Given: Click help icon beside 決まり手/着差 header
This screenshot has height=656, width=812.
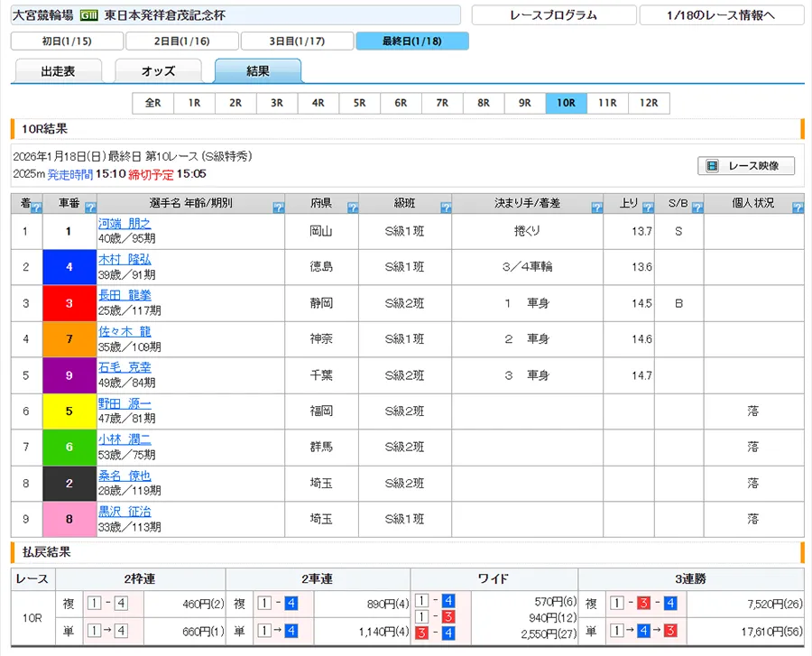Looking at the screenshot, I should click(596, 208).
